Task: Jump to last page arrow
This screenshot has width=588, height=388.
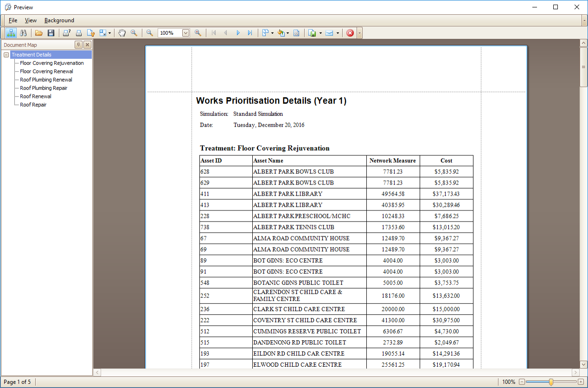Action: click(250, 33)
